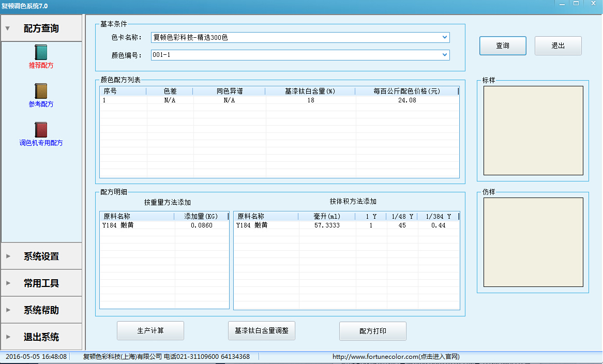603x364 pixels.
Task: Select 退出系统 in the sidebar
Action: pos(41,337)
